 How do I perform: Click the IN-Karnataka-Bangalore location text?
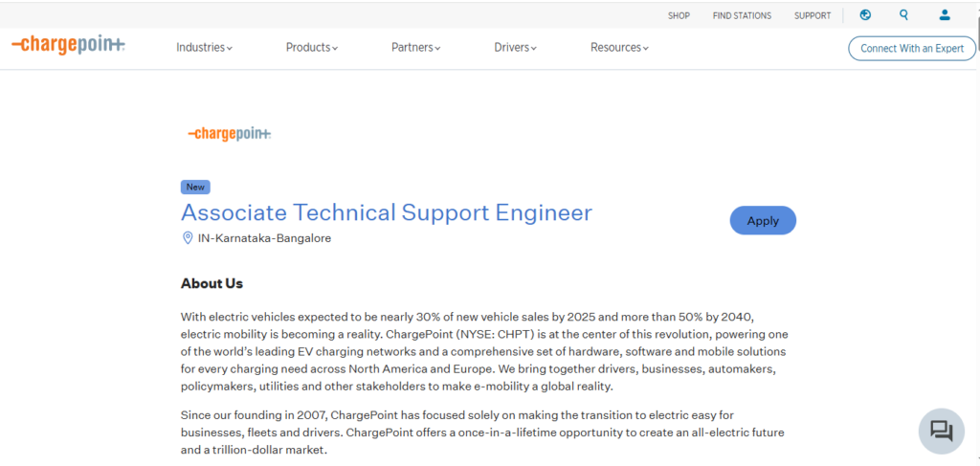264,238
